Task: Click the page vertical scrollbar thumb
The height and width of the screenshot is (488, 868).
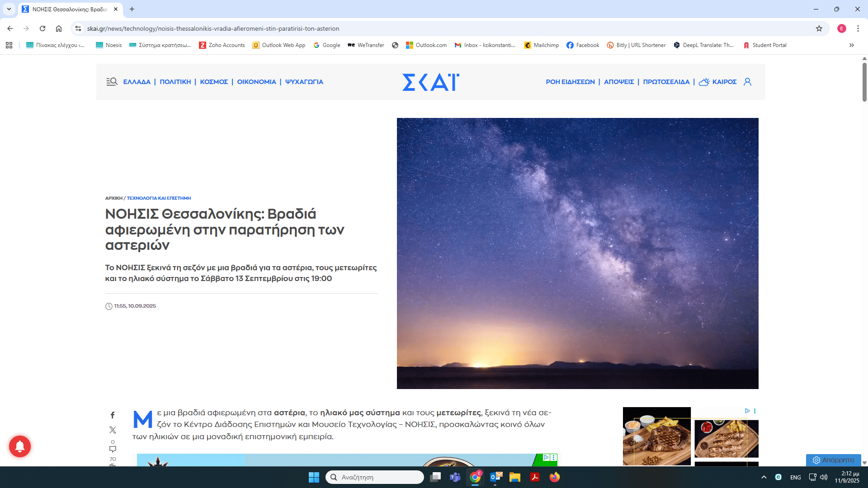Action: pos(864,81)
